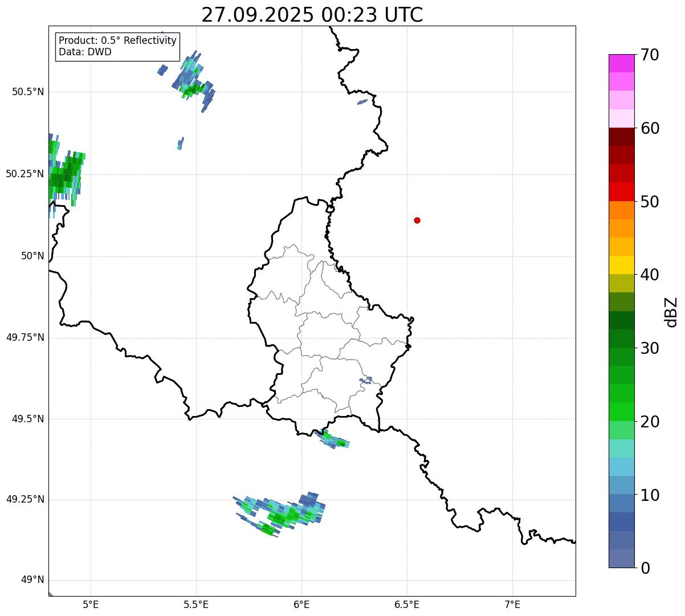Screen dimensions: 685x616
Task: Click the dark maroon colorbar segment below 60
Action: click(x=621, y=137)
